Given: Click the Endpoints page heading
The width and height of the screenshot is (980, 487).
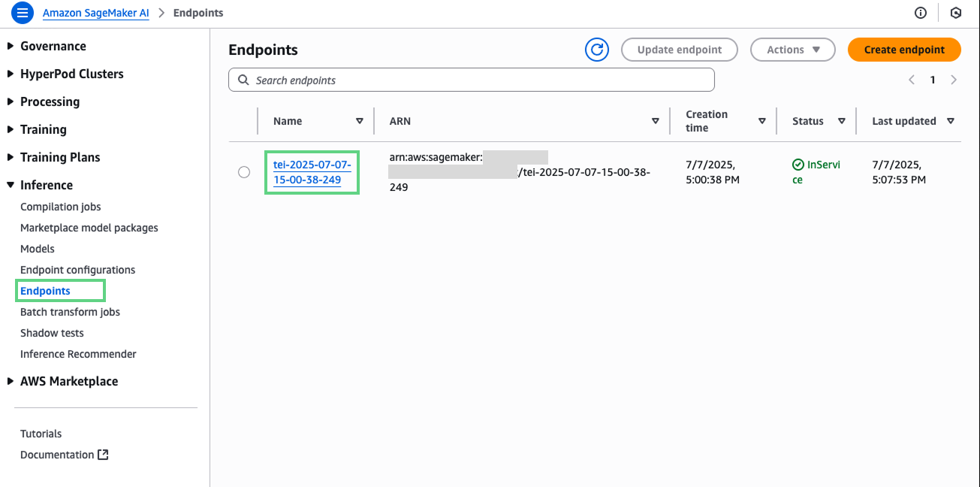Looking at the screenshot, I should click(264, 50).
